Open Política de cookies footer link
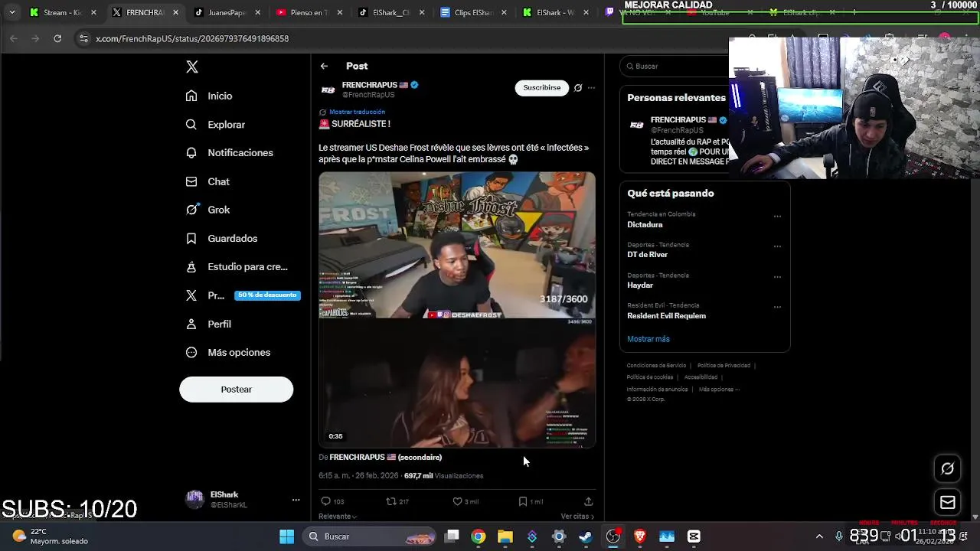 [650, 377]
